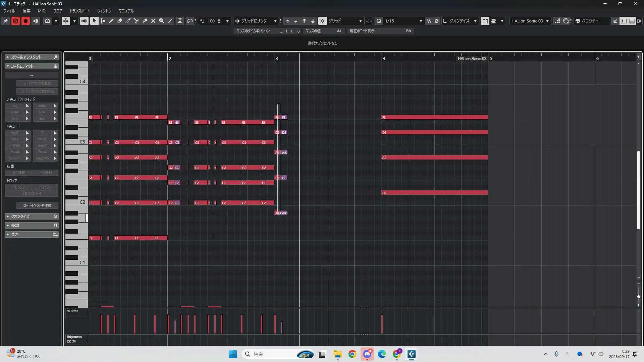Screen dimensions: 644x362
Task: Select the Split scissors tool
Action: (137, 21)
